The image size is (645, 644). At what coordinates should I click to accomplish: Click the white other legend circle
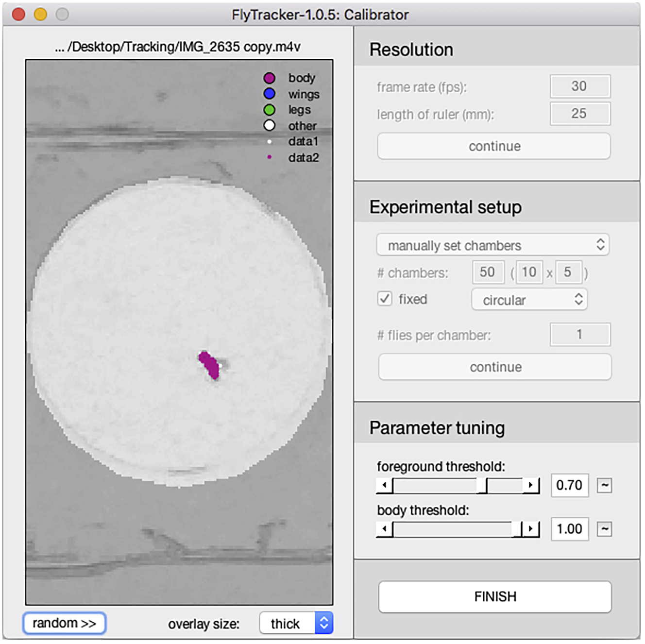click(x=270, y=126)
